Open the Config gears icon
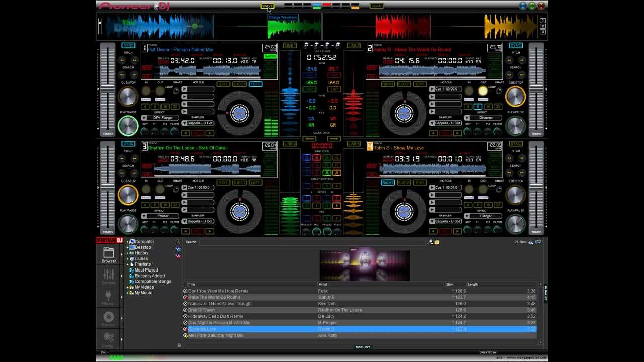This screenshot has width=644, height=362. [109, 338]
